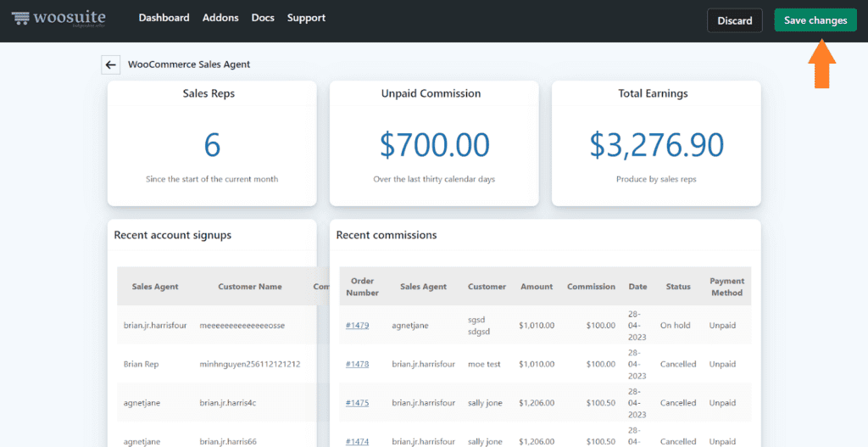Click the Discard button

(x=735, y=20)
